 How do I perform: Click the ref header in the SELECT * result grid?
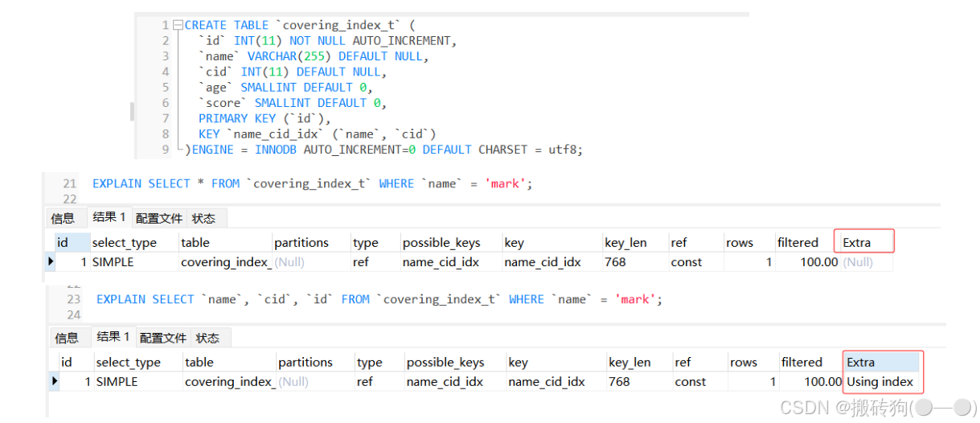[x=695, y=242]
